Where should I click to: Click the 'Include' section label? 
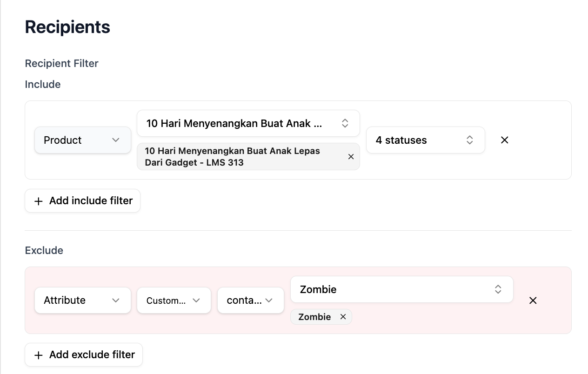(43, 84)
